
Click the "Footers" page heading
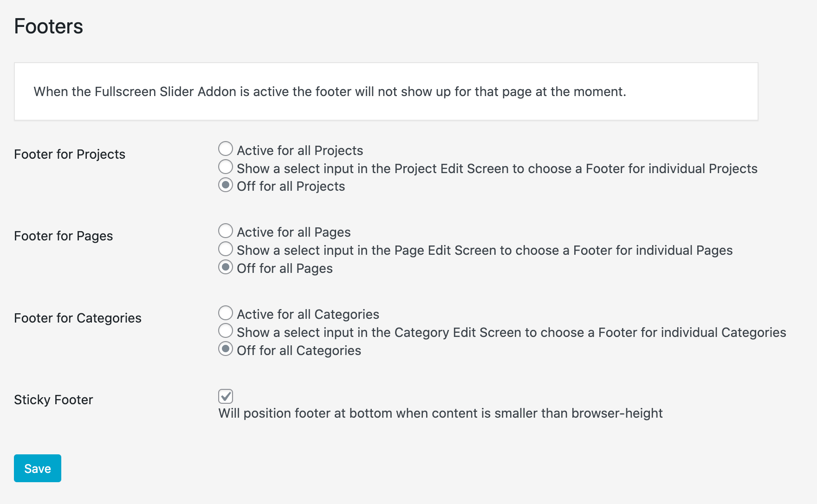click(49, 26)
